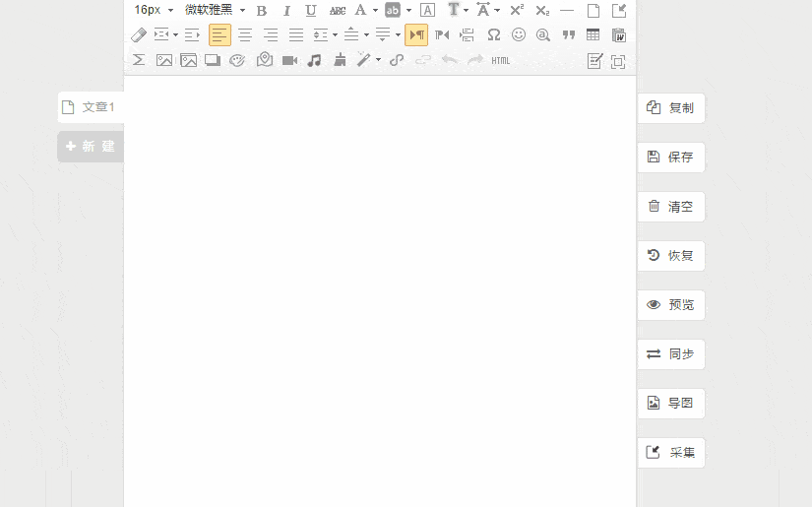Screen dimensions: 812x507
Task: Click the blockquote quotation marks icon
Action: pos(568,34)
